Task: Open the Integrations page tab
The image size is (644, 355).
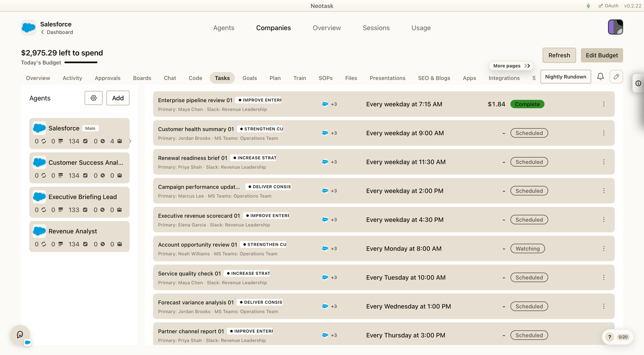Action: tap(504, 78)
